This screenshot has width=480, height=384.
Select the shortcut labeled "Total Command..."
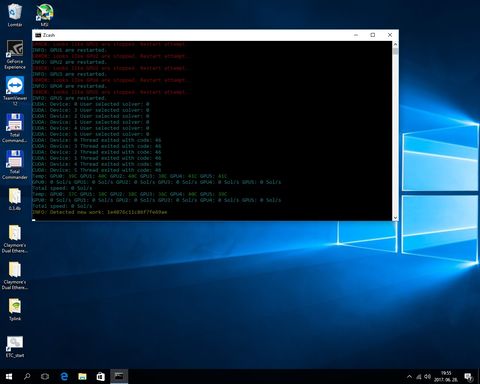click(15, 128)
